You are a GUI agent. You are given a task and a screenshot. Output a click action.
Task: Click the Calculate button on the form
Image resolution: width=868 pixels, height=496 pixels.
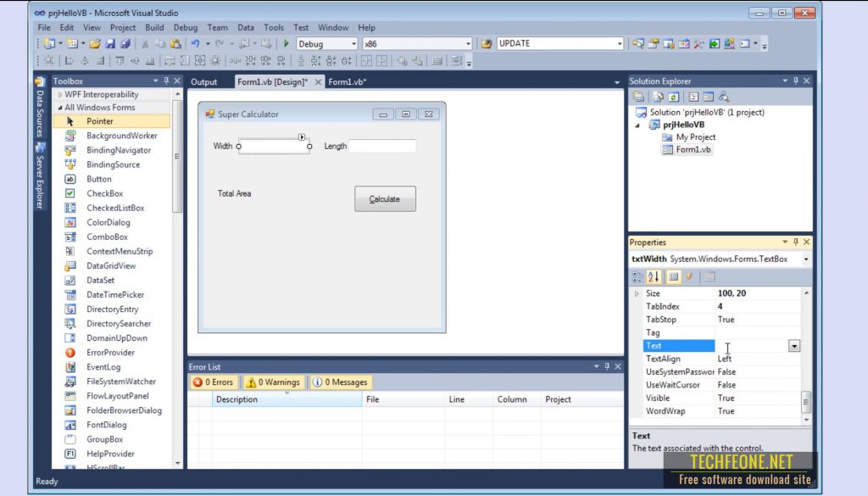coord(385,198)
